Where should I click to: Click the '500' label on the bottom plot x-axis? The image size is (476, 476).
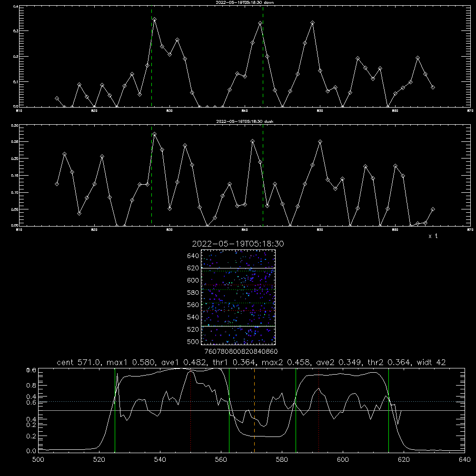tap(38, 460)
